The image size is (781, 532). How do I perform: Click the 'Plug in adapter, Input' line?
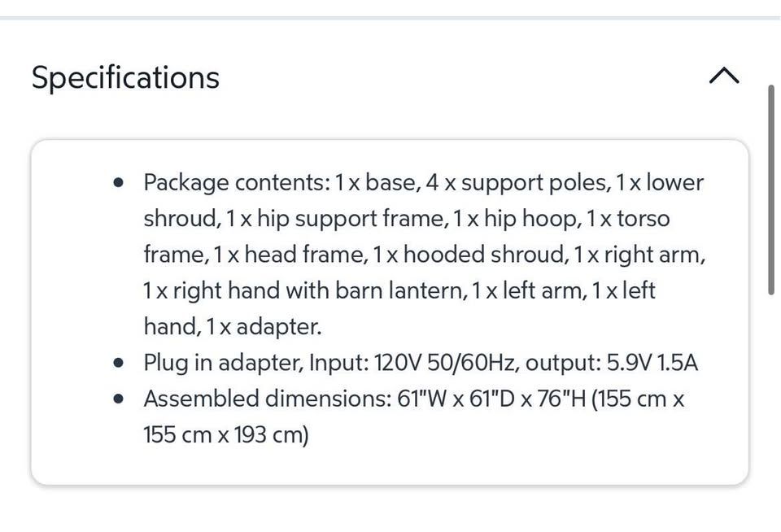coord(421,363)
